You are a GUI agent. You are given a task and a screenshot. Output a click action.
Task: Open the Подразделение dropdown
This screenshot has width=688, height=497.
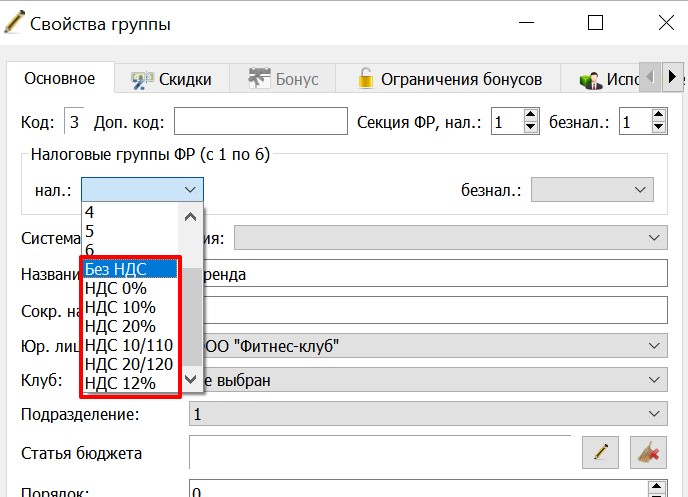click(428, 414)
